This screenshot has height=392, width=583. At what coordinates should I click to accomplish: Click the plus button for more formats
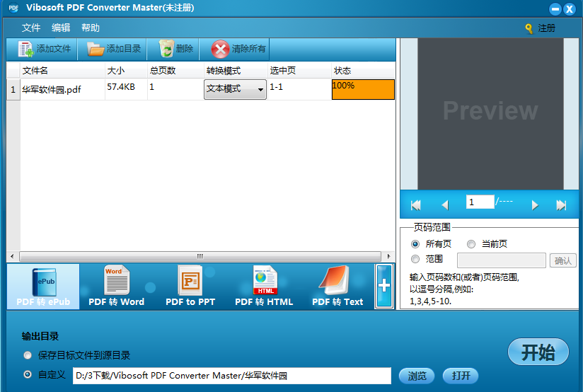tap(384, 286)
